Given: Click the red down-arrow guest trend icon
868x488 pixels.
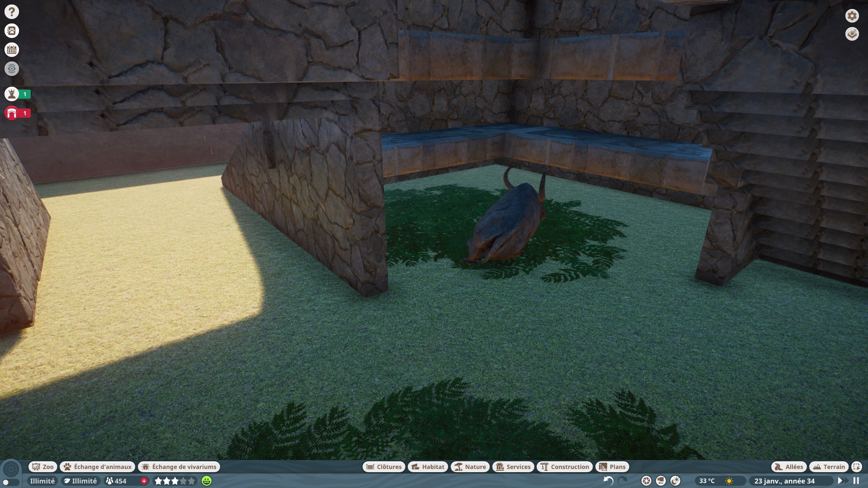Looking at the screenshot, I should [144, 481].
